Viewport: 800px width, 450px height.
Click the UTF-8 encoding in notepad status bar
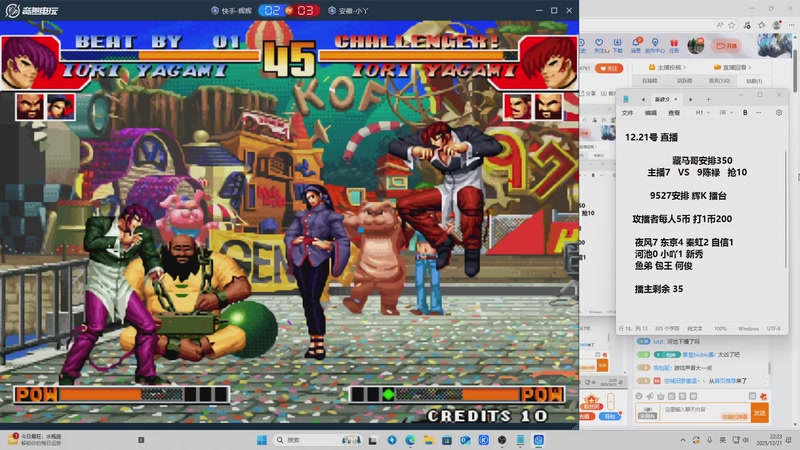[773, 329]
